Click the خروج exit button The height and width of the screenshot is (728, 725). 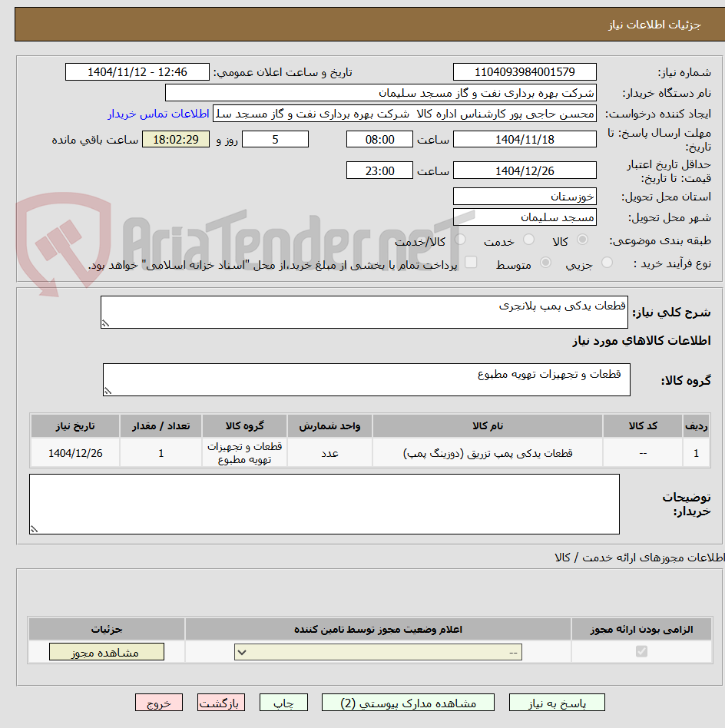(x=159, y=703)
